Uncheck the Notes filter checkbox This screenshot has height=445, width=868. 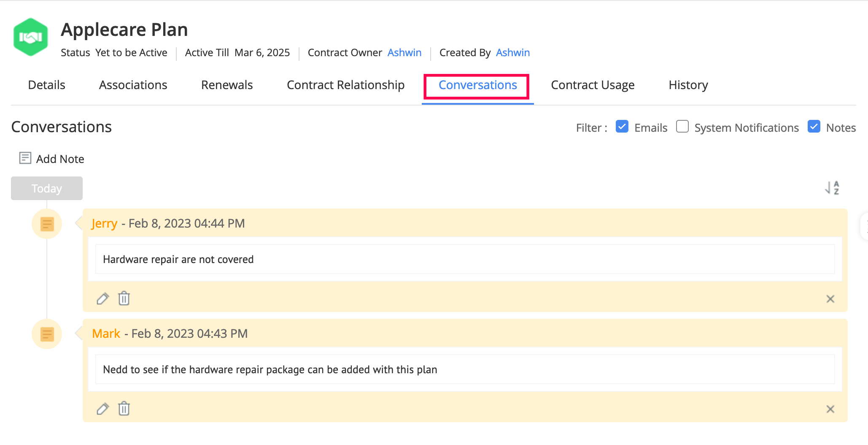coord(814,127)
